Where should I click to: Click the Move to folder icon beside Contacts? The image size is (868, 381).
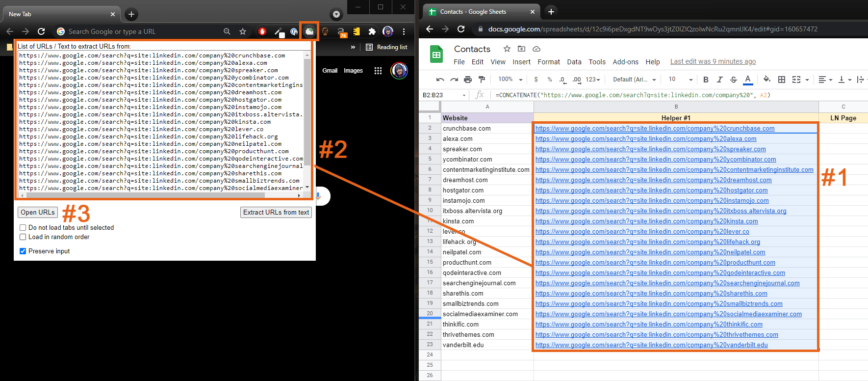[x=522, y=49]
